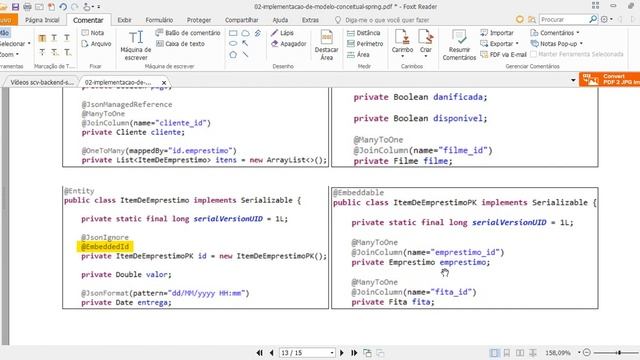Viewport: 640px width, 360px height.
Task: Select the Área measure tool
Action: 358,54
